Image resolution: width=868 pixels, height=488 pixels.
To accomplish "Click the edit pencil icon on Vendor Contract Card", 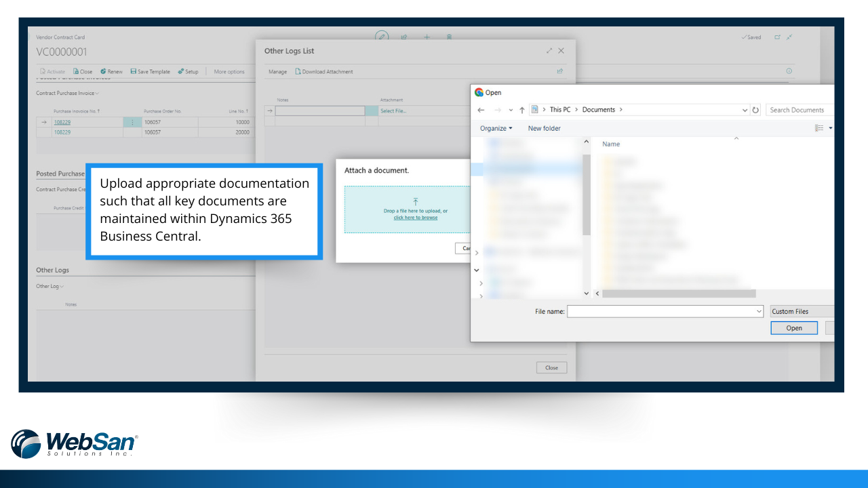I will click(x=382, y=37).
